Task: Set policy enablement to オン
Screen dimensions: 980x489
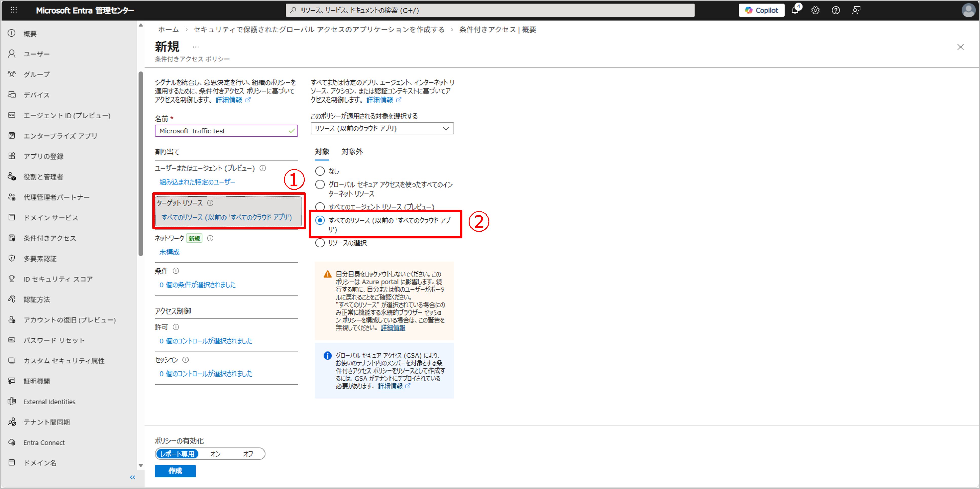Action: [215, 454]
